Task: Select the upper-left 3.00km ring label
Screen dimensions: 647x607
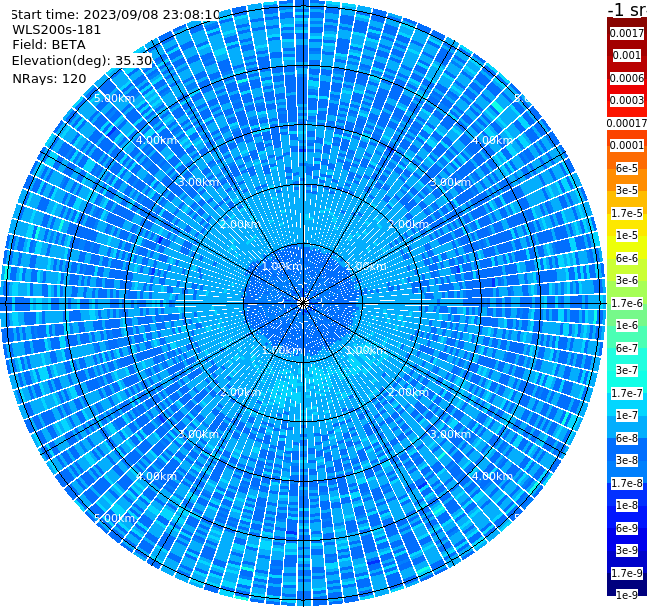Action: pos(198,182)
